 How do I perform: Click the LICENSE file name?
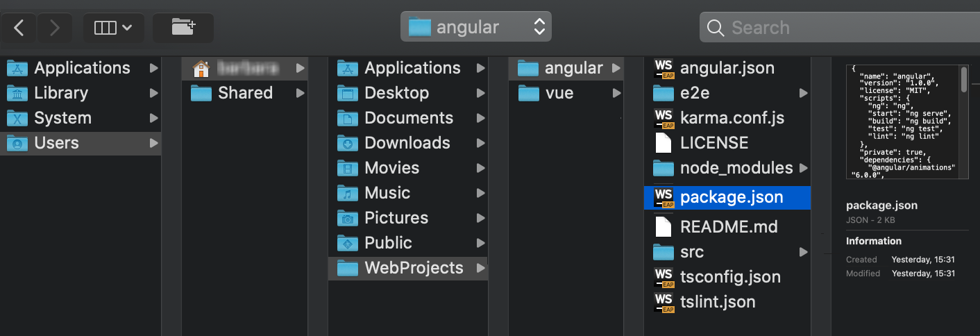tap(714, 143)
